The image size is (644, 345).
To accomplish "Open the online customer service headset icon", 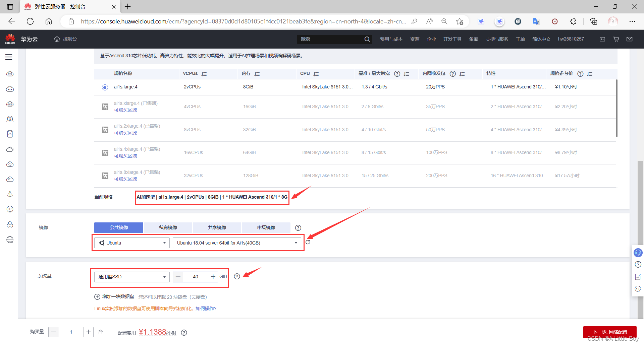I will tap(638, 253).
